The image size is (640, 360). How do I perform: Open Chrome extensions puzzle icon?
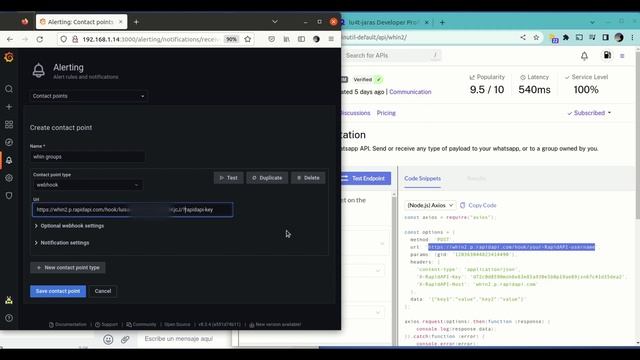point(566,38)
